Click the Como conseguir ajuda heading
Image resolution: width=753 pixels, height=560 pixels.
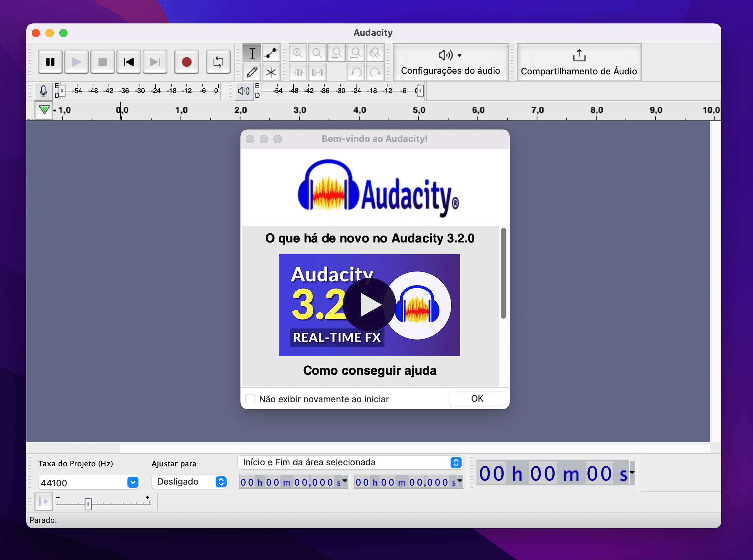[370, 371]
